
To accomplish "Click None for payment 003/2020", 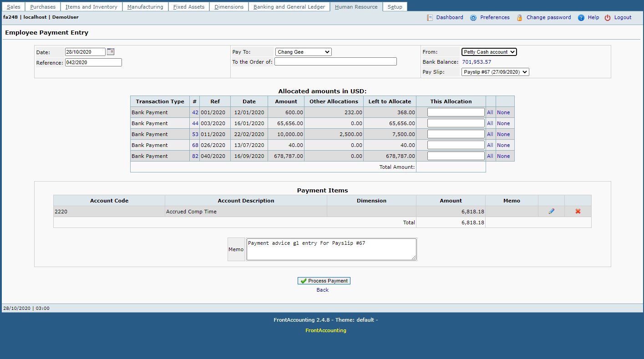I will tap(503, 123).
